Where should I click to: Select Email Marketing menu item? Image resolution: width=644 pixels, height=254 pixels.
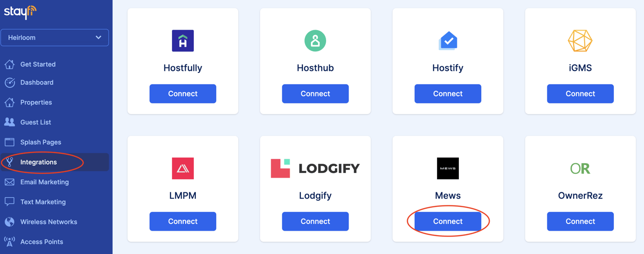point(44,182)
